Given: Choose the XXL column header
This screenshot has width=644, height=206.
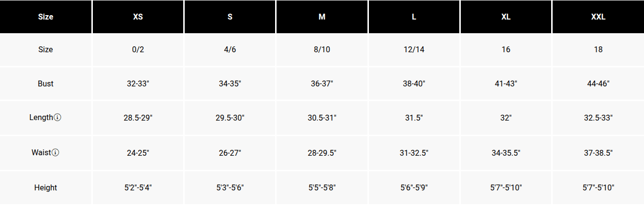Looking at the screenshot, I should click(598, 17).
